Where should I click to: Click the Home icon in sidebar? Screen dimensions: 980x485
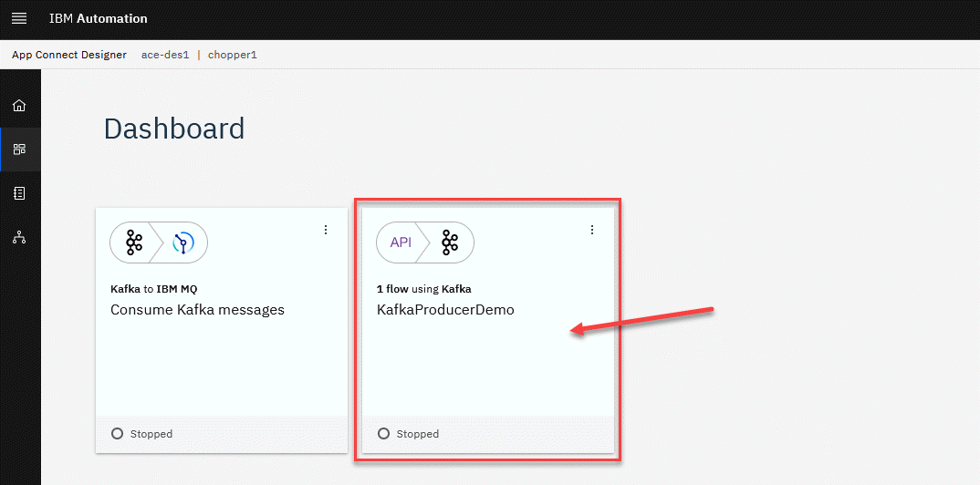pos(19,106)
